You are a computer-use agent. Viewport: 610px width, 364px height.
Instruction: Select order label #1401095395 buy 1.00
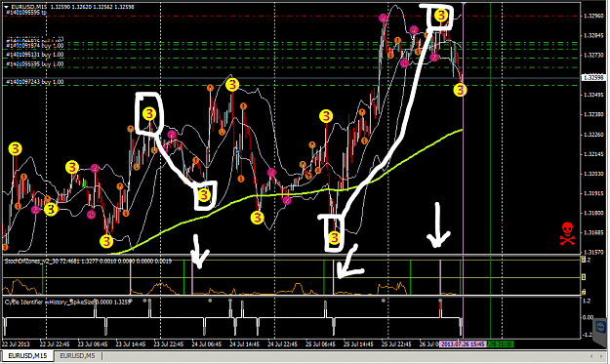[x=35, y=63]
